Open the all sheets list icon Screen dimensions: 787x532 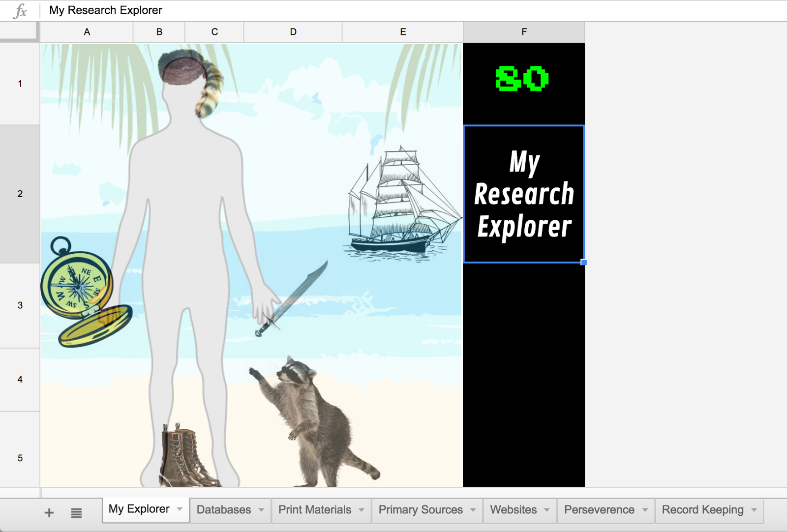point(76,513)
